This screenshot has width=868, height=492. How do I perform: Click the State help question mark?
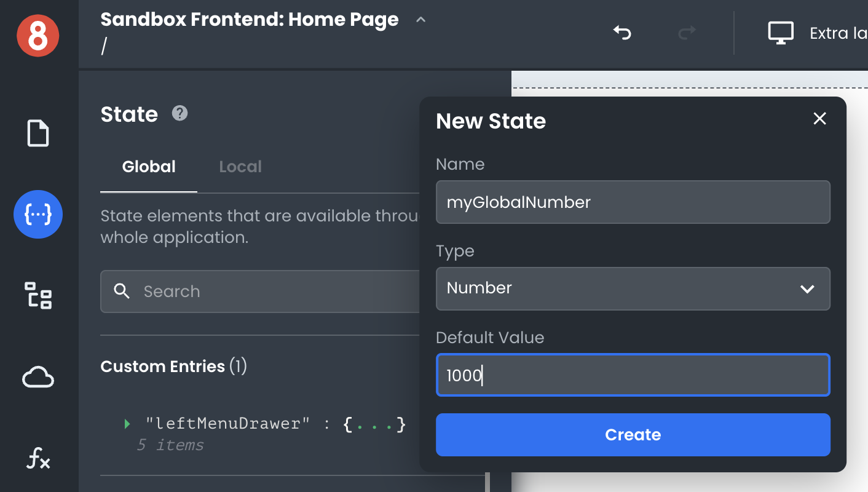[x=180, y=113]
